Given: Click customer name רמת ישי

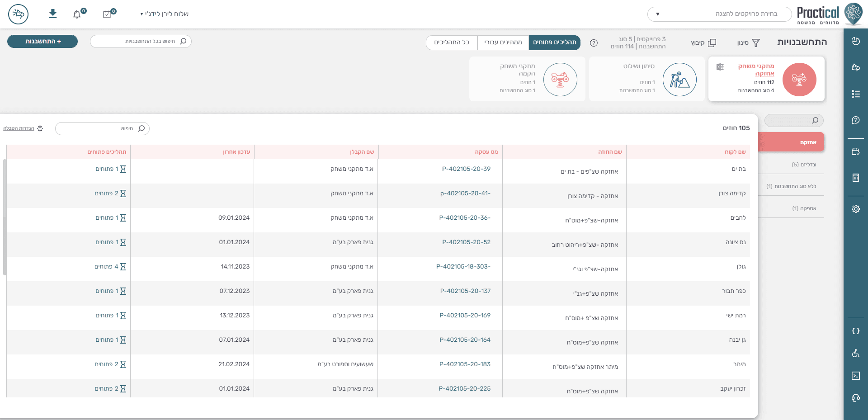Looking at the screenshot, I should [x=736, y=316].
